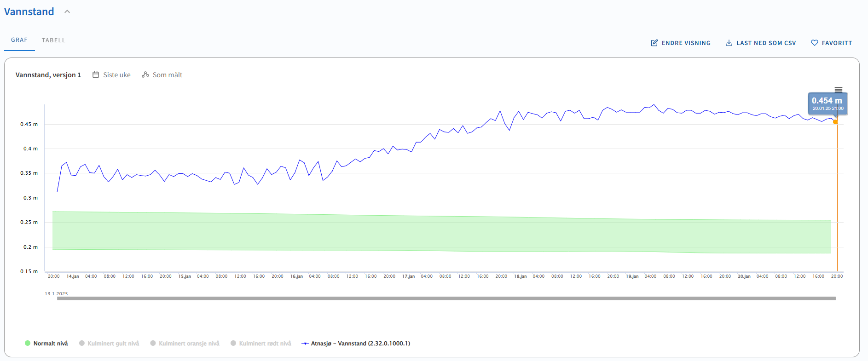This screenshot has height=361, width=868.
Task: Click the Som målt label
Action: click(x=168, y=75)
